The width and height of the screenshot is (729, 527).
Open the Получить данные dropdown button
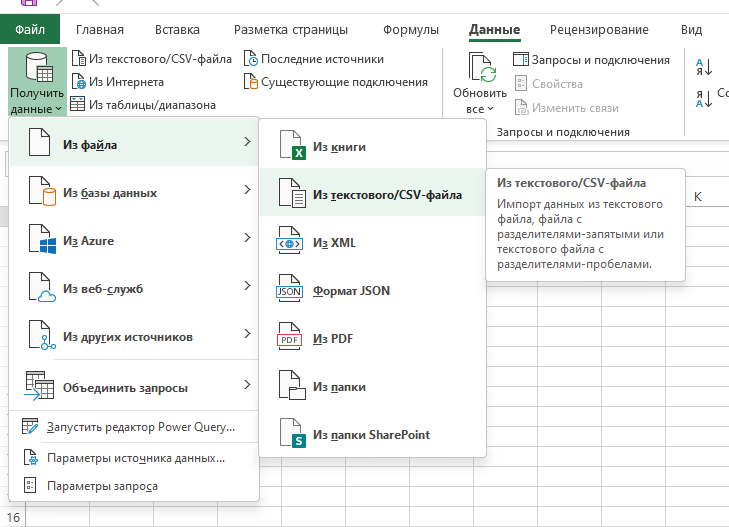coord(37,82)
